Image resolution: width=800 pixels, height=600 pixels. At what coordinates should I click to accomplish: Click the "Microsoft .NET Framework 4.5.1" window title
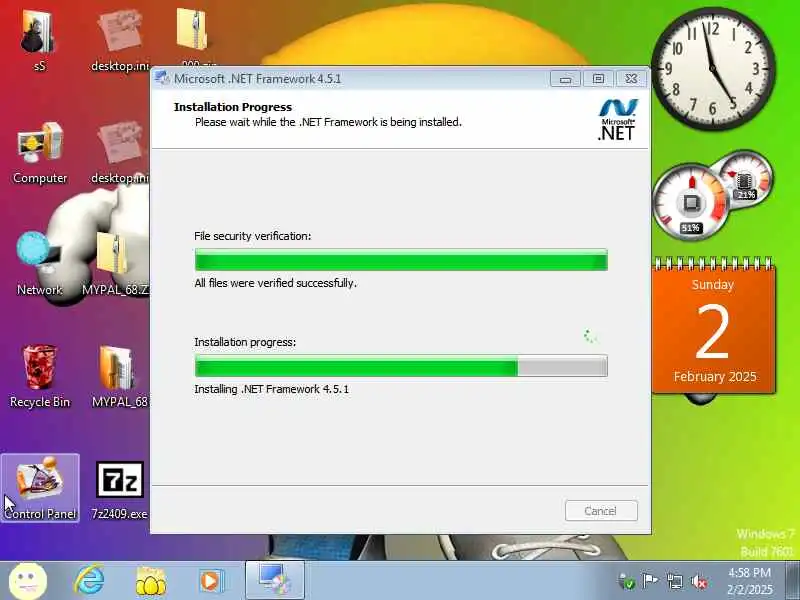tap(258, 79)
